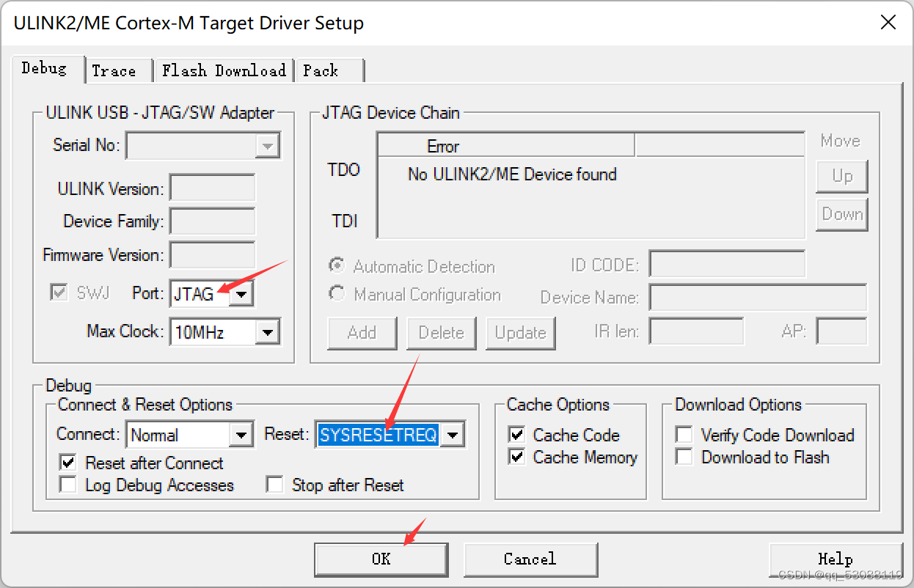Uncheck Reset after Connect
This screenshot has height=588, width=914.
click(x=68, y=463)
